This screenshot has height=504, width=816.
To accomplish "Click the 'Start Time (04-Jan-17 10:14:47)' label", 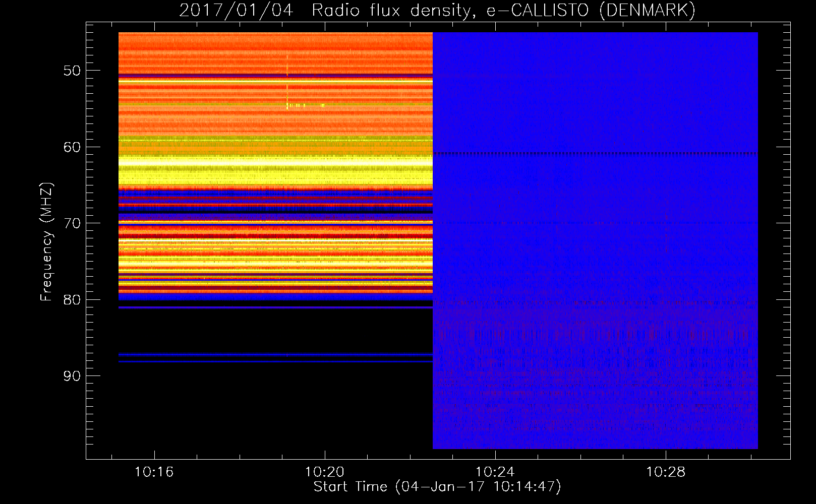I will coord(437,487).
